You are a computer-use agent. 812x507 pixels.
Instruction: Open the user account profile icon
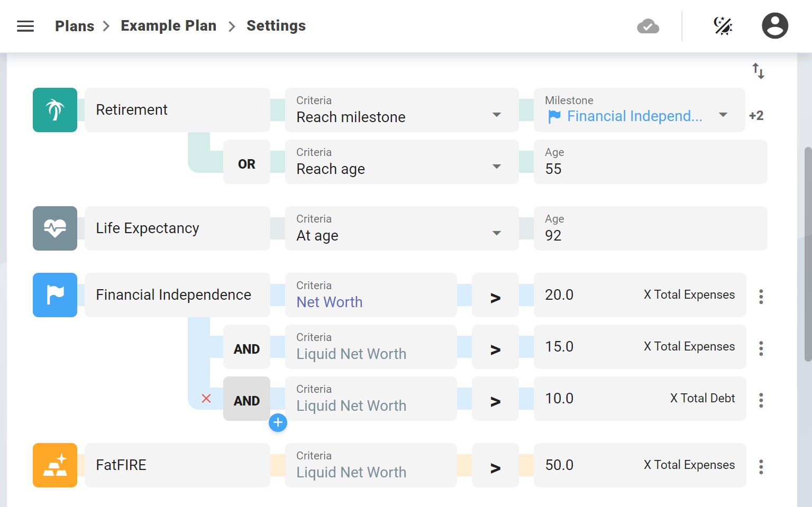pos(775,26)
